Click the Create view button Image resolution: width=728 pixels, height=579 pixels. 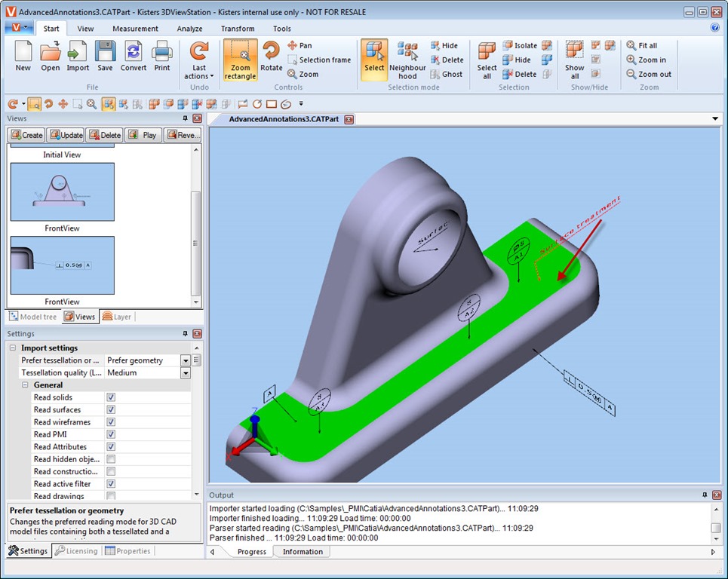pyautogui.click(x=26, y=135)
